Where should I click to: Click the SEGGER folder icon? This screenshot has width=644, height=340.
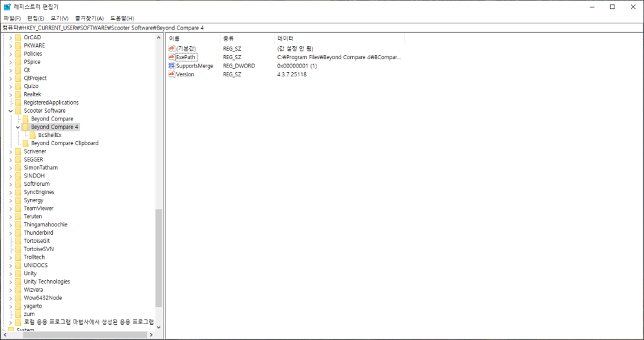[x=18, y=159]
